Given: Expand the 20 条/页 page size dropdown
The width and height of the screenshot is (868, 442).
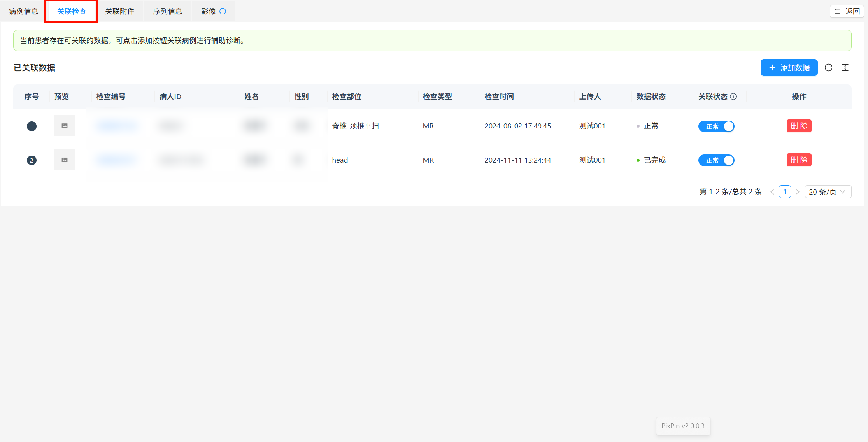Looking at the screenshot, I should pos(828,192).
